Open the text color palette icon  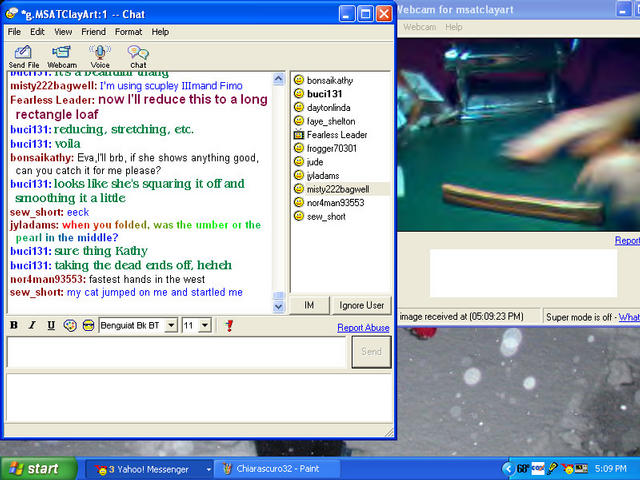pyautogui.click(x=70, y=325)
